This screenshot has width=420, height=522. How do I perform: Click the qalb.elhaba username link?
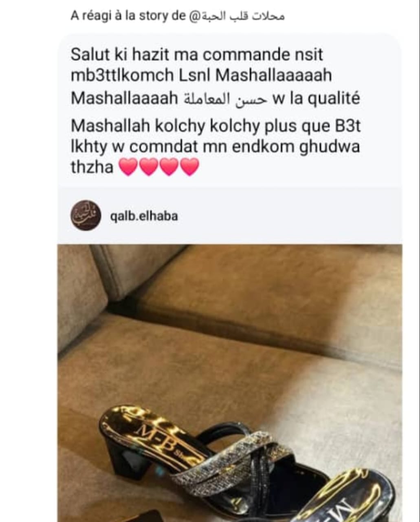(x=144, y=216)
